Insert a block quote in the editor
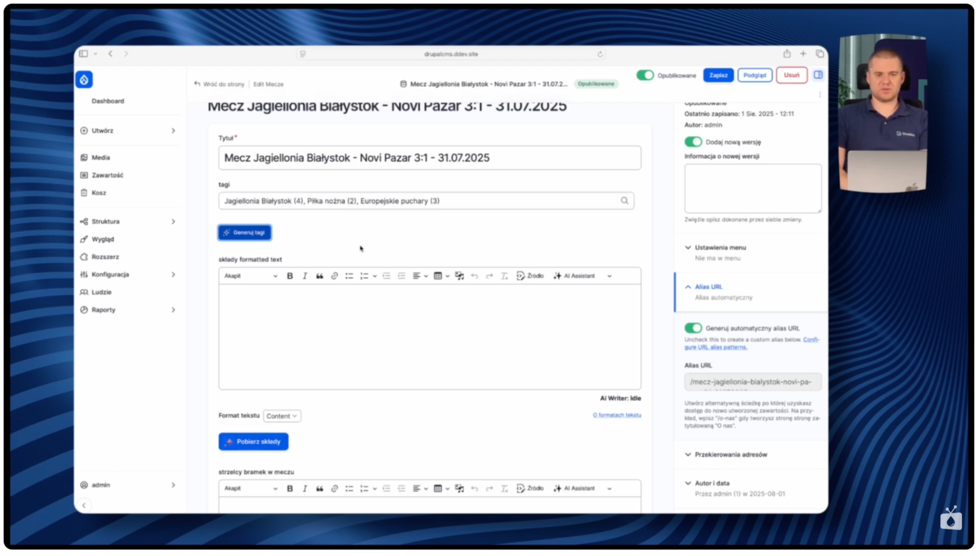 [319, 276]
